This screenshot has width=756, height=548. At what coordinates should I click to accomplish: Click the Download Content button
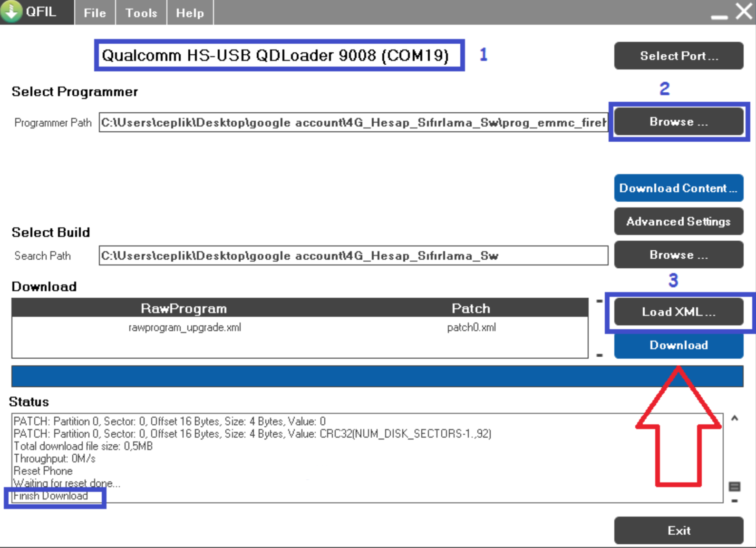pyautogui.click(x=678, y=188)
